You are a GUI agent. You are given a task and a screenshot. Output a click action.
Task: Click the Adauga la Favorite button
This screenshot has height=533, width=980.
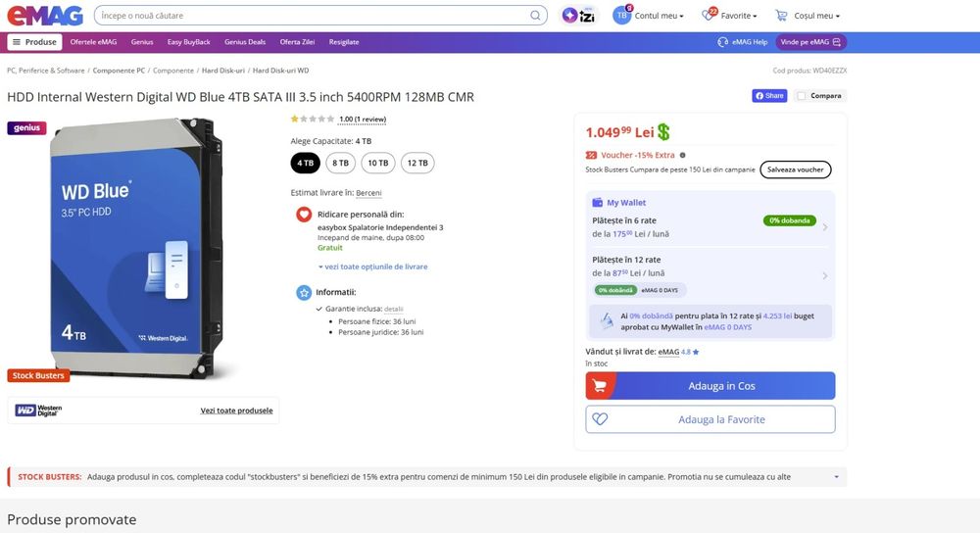[x=710, y=419]
